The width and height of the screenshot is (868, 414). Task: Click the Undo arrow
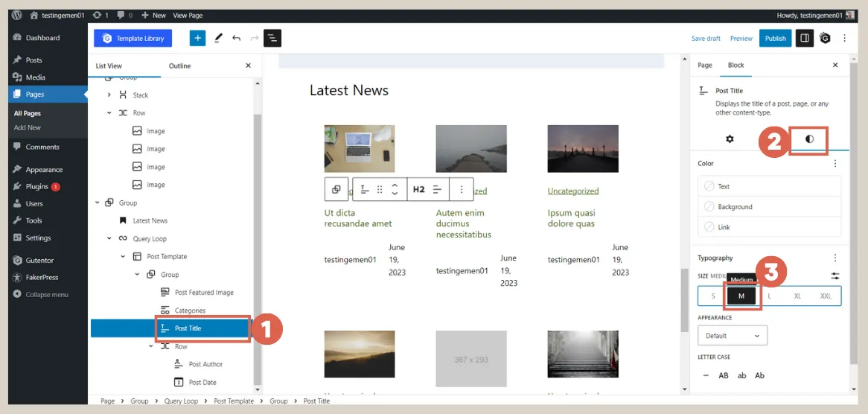[237, 38]
